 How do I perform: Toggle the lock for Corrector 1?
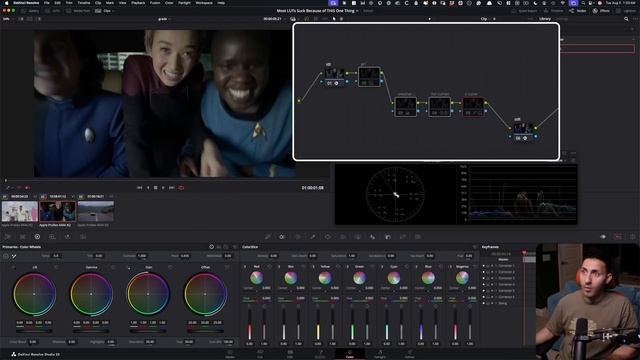[488, 266]
